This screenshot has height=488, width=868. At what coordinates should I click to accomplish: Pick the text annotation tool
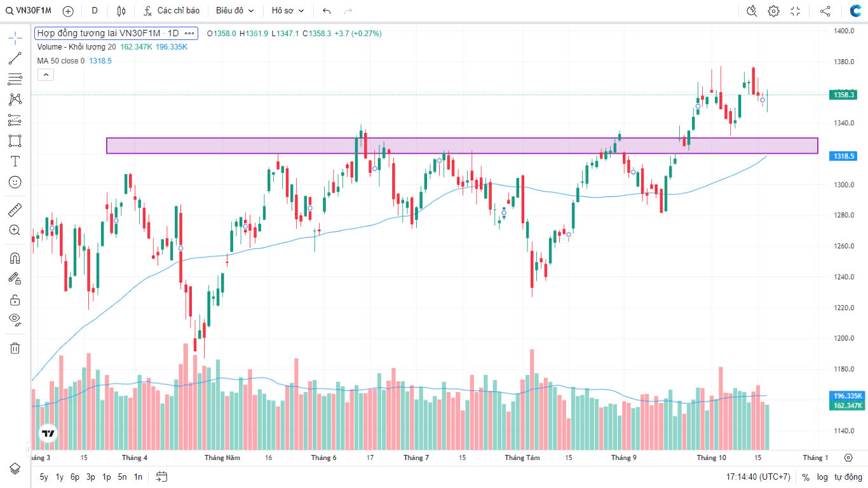(x=15, y=161)
